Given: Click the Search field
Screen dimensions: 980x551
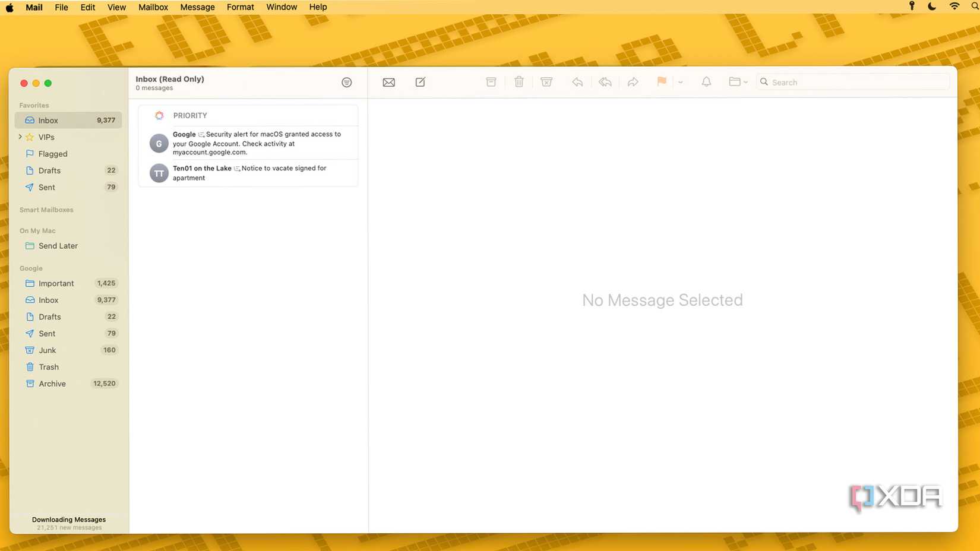Looking at the screenshot, I should 853,83.
